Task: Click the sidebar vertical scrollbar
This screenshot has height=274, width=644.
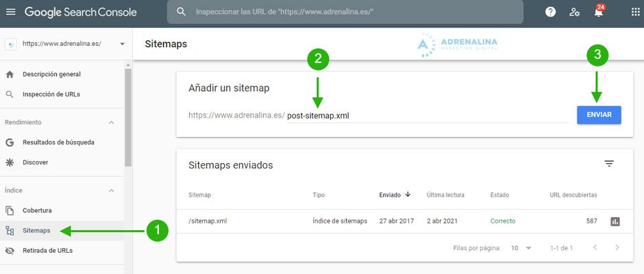Action: click(127, 117)
